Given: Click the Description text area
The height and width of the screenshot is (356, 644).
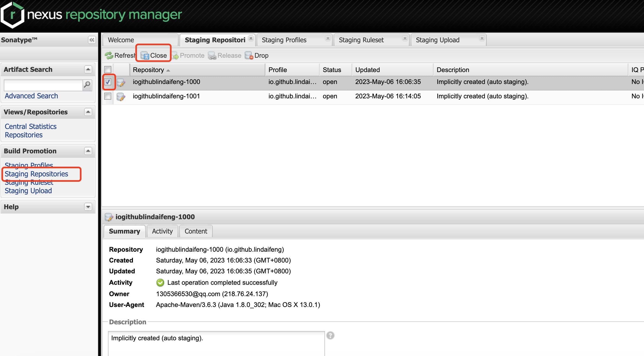Looking at the screenshot, I should point(216,344).
